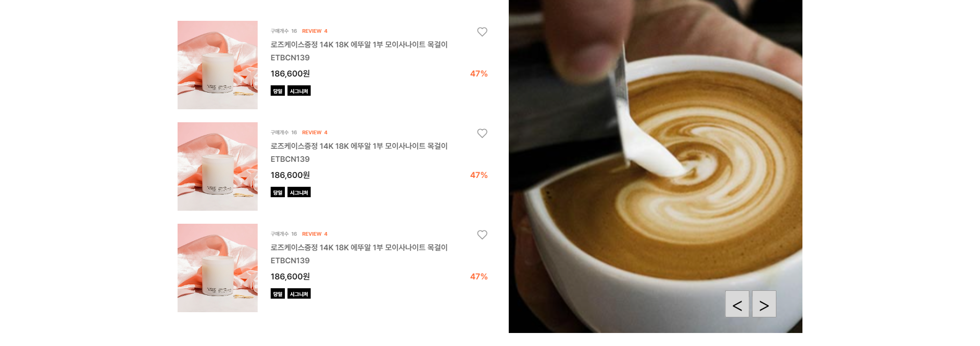Go to next coffee slide
Screen dimensions: 980x346
click(x=764, y=304)
